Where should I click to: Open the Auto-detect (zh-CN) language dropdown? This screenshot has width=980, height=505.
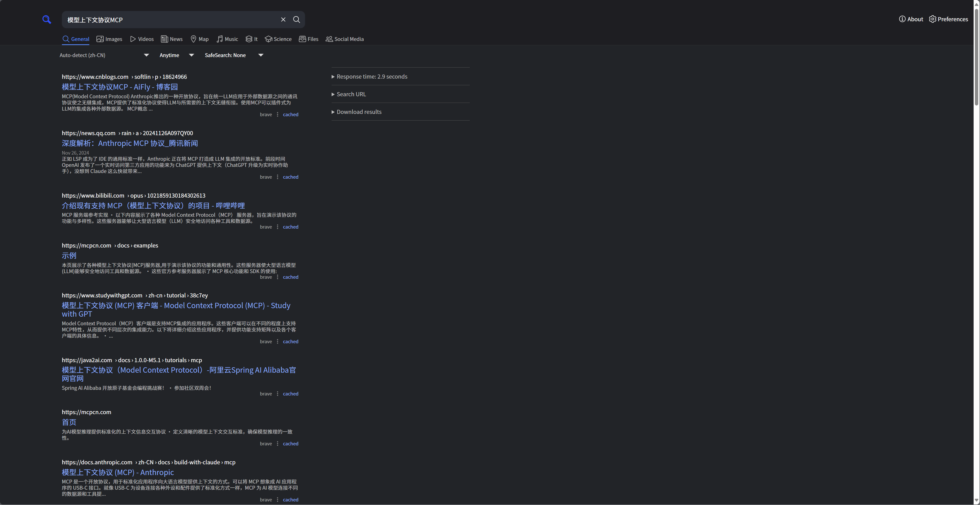(x=104, y=55)
